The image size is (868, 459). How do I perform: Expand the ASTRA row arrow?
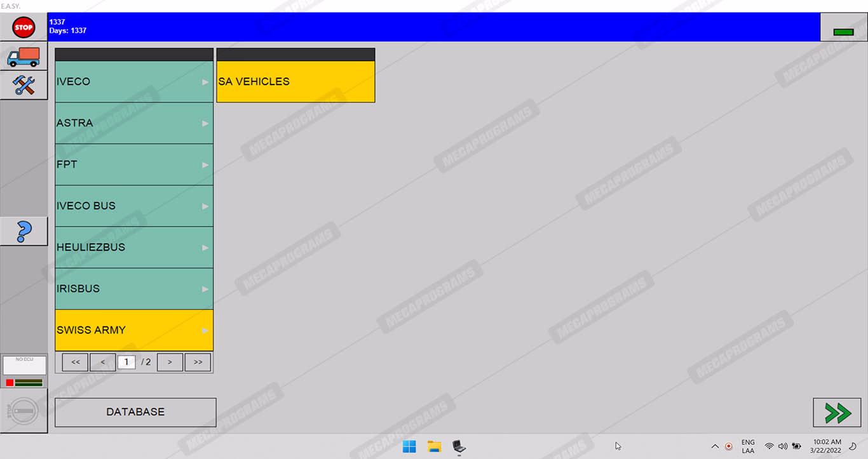click(x=205, y=123)
